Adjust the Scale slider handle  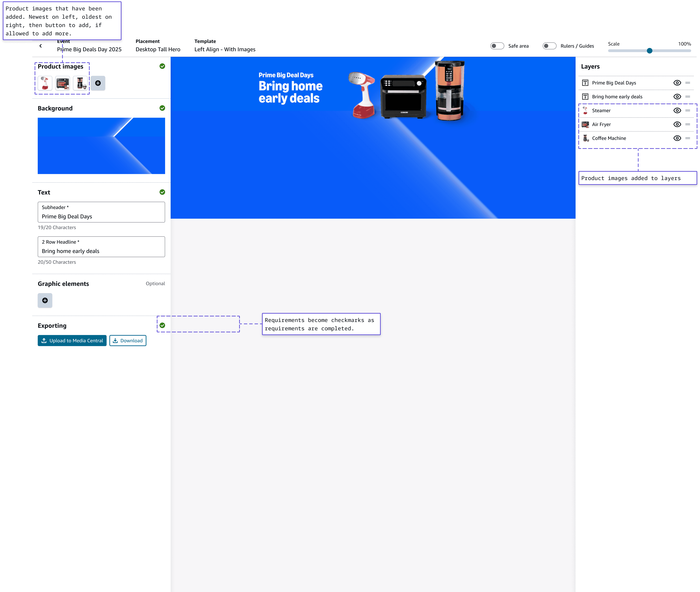(650, 51)
